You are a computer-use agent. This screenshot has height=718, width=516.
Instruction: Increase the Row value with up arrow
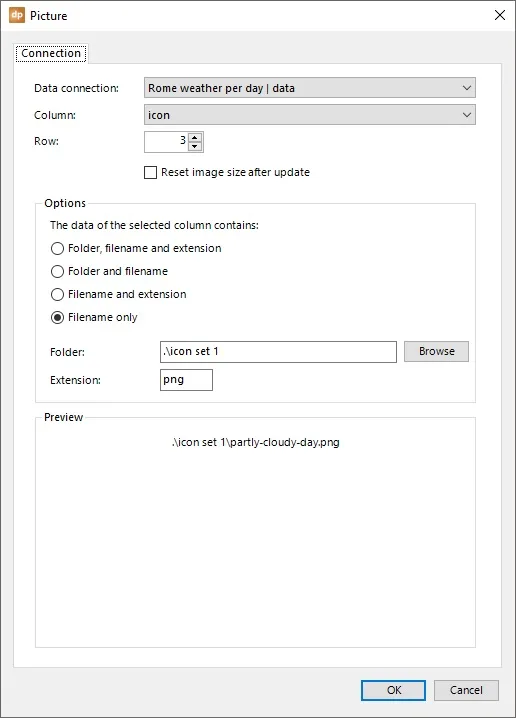pyautogui.click(x=195, y=137)
